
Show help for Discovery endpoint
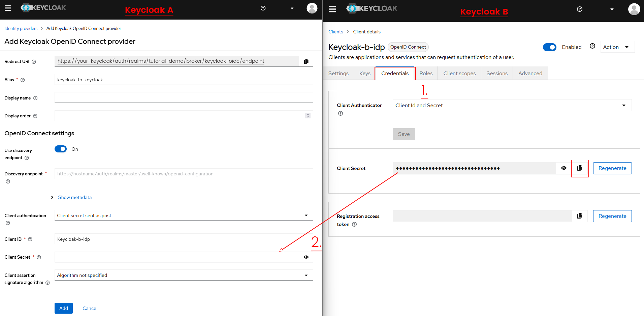pyautogui.click(x=8, y=181)
